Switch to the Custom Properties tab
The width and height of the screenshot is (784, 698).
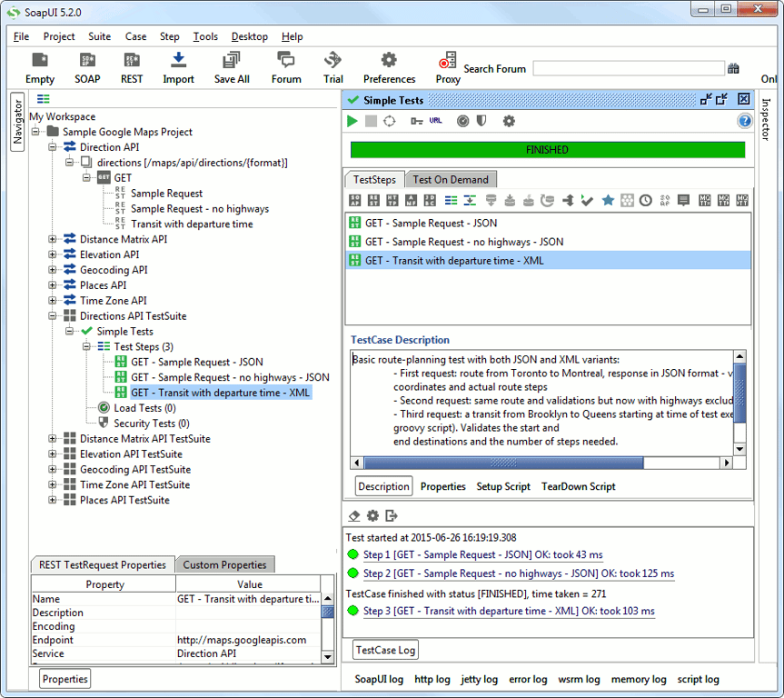(224, 565)
